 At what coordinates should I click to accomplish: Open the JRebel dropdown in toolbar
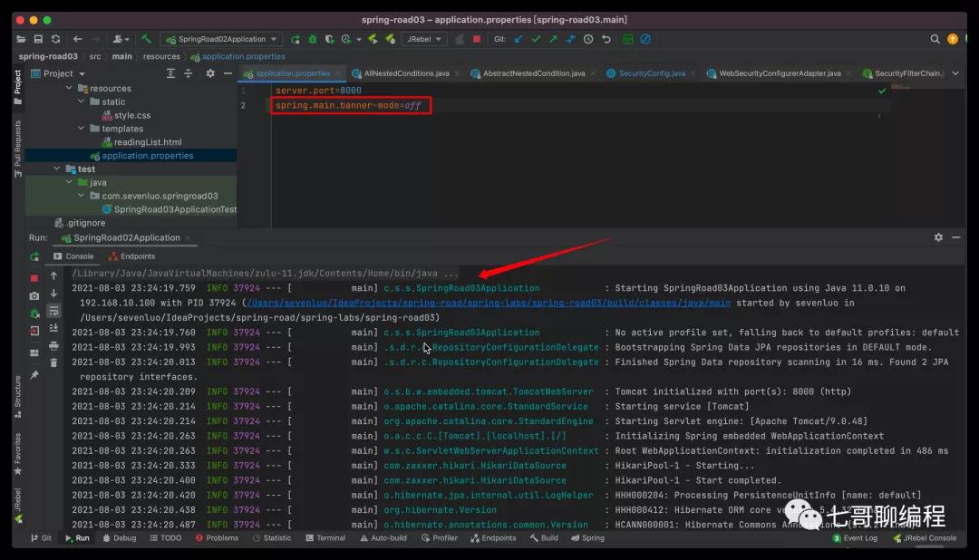tap(424, 39)
